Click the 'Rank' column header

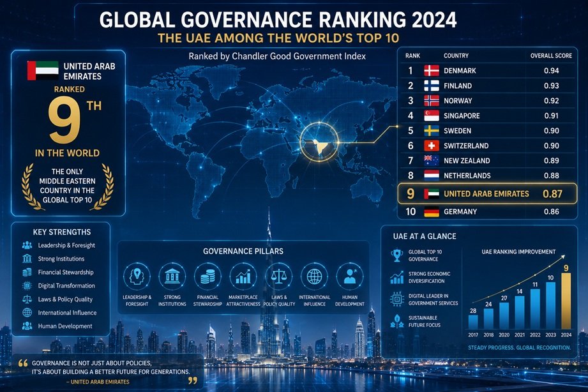point(412,56)
